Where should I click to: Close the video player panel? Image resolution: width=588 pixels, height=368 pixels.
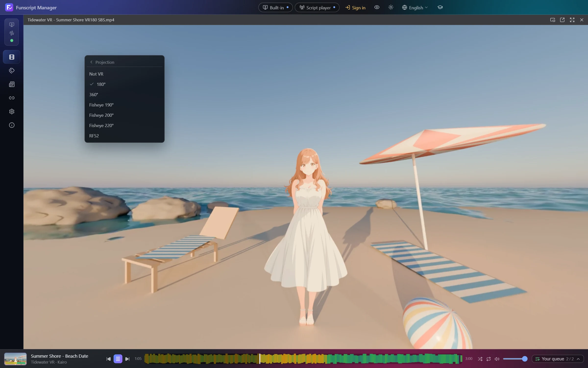pyautogui.click(x=582, y=20)
